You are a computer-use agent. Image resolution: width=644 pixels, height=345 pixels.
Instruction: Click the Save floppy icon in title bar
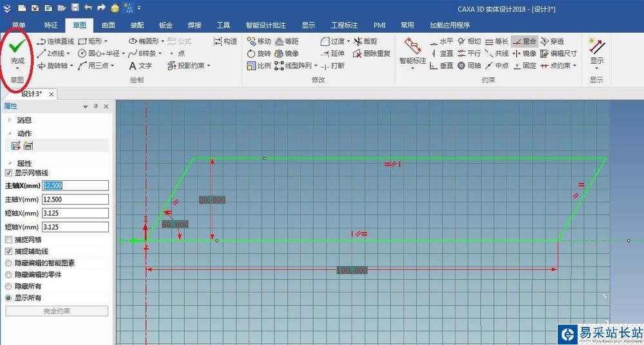[x=74, y=7]
